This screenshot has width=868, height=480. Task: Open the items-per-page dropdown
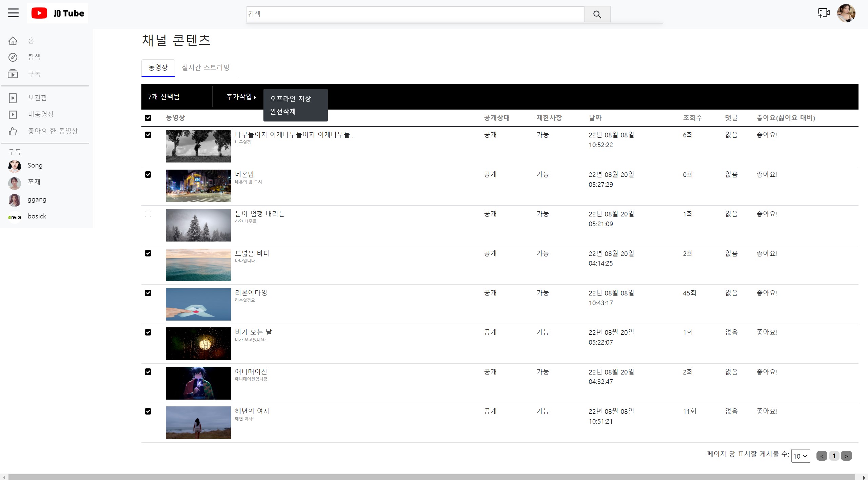pos(800,456)
